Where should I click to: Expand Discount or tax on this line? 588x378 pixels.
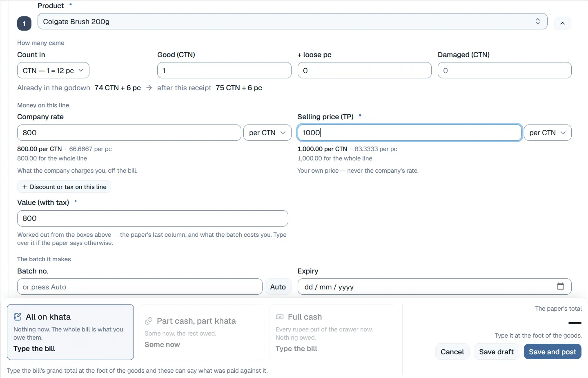click(64, 187)
